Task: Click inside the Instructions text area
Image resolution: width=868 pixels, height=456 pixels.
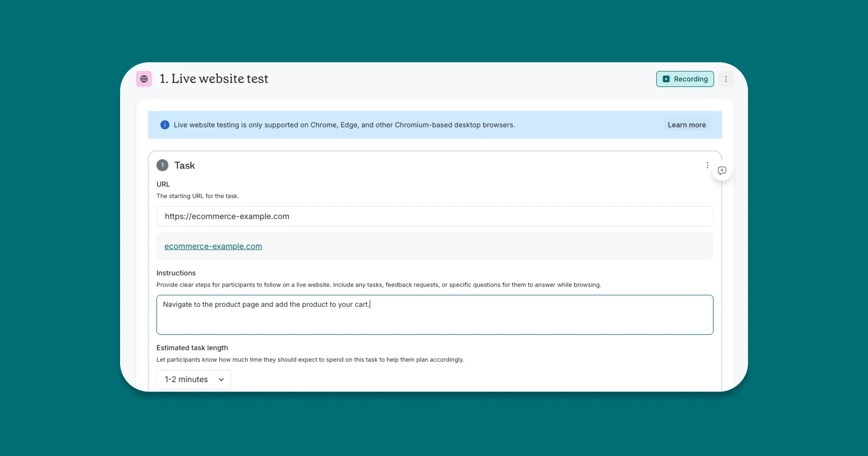Action: click(x=434, y=318)
